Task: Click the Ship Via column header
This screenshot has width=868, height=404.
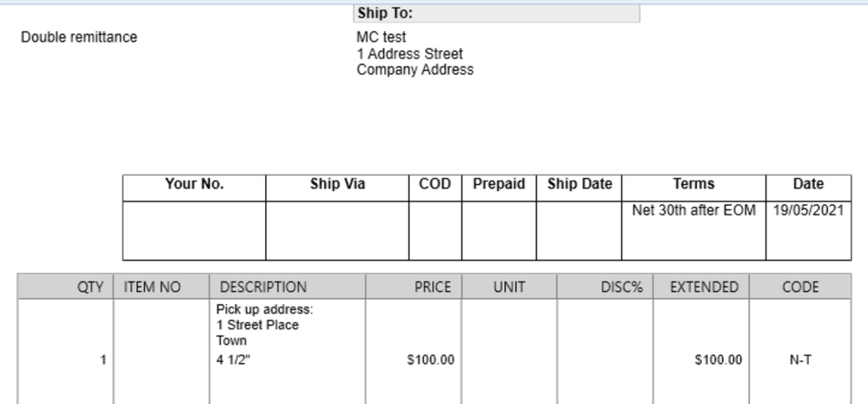Action: click(x=337, y=184)
